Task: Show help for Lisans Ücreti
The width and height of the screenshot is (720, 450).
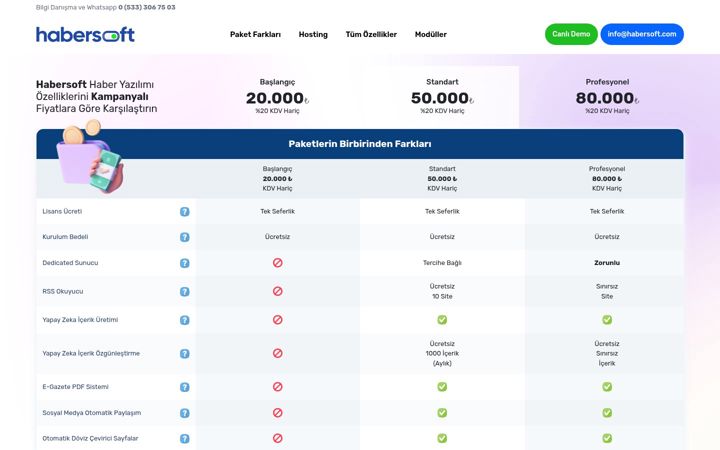Action: click(x=185, y=212)
